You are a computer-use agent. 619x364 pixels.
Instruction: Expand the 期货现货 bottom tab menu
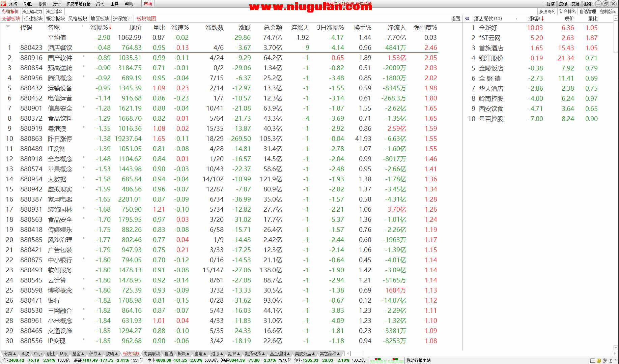pyautogui.click(x=255, y=354)
